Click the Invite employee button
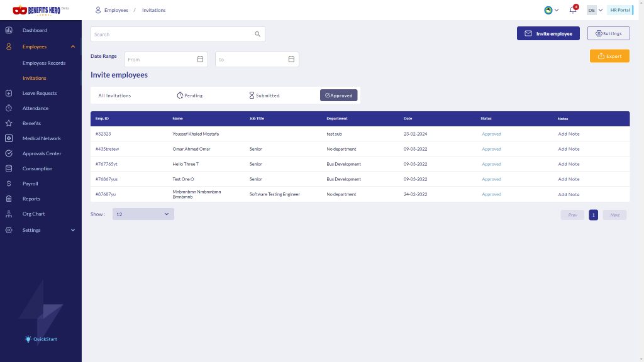The height and width of the screenshot is (362, 644). (548, 34)
